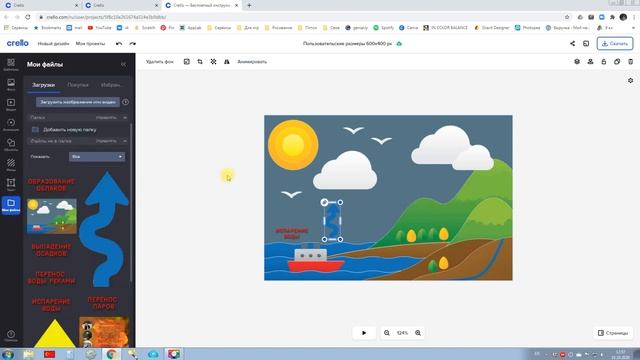Open the Templates section in sidebar

[x=11, y=64]
